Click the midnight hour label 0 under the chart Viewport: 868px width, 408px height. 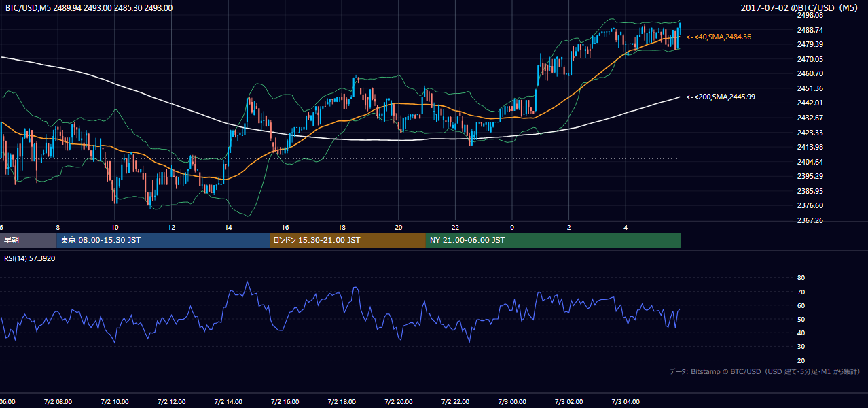click(512, 228)
